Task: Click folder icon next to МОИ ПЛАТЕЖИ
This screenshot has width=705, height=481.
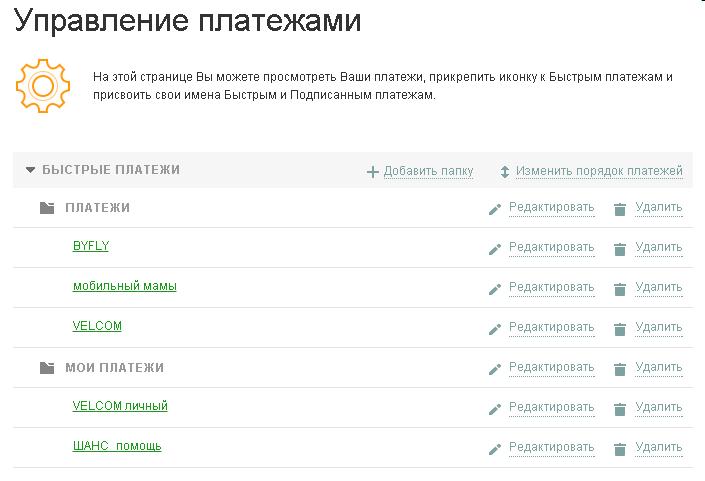Action: tap(46, 368)
